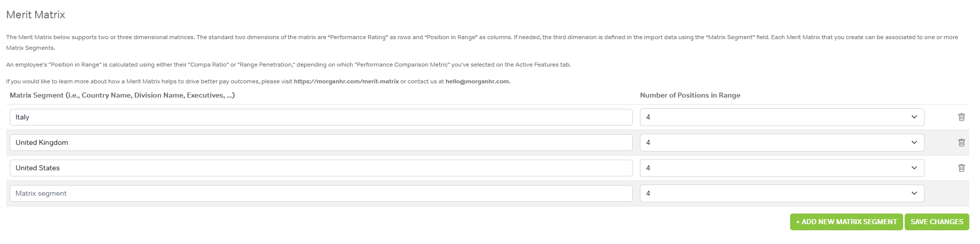Expand United Kingdom positions in range dropdown
Image resolution: width=980 pixels, height=244 pixels.
tap(781, 142)
